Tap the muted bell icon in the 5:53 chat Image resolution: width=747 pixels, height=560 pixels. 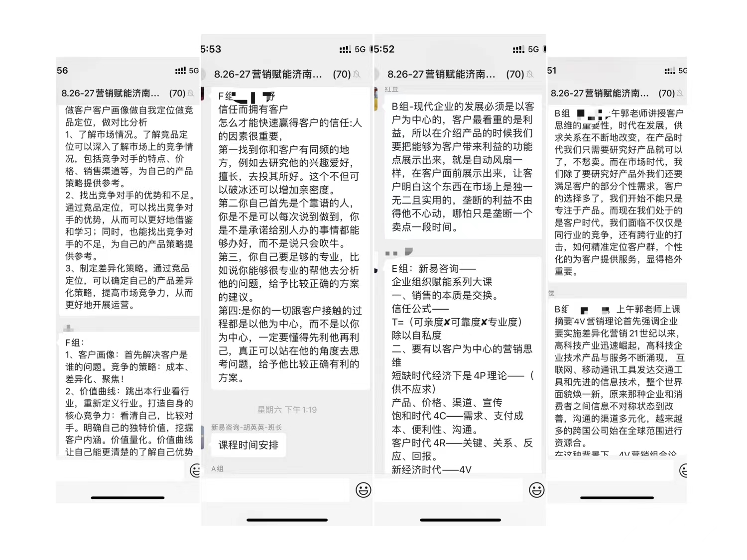coord(357,74)
